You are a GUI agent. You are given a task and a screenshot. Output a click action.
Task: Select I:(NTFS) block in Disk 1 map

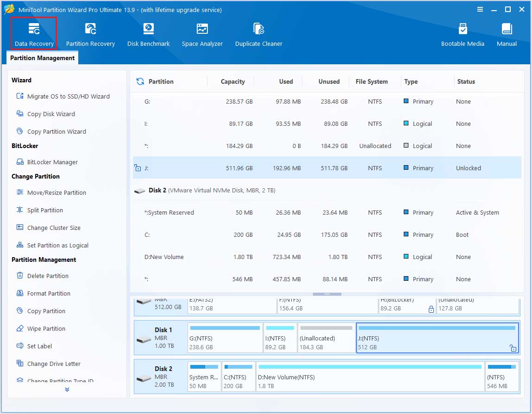click(x=280, y=338)
